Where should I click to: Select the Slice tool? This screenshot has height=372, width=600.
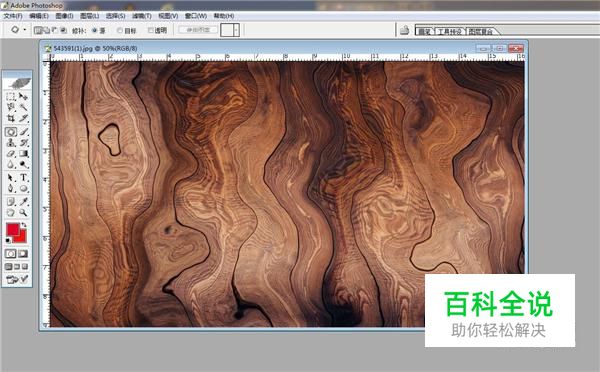tap(23, 118)
